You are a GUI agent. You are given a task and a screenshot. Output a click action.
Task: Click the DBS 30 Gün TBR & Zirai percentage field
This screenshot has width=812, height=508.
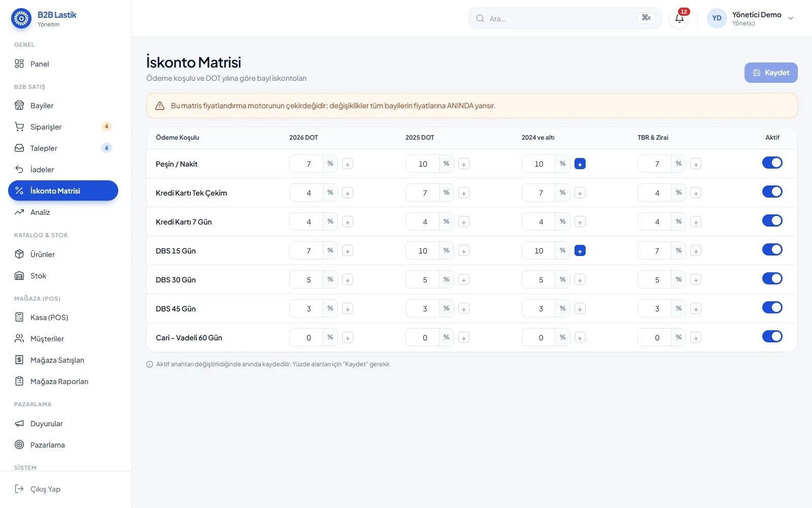click(x=655, y=280)
